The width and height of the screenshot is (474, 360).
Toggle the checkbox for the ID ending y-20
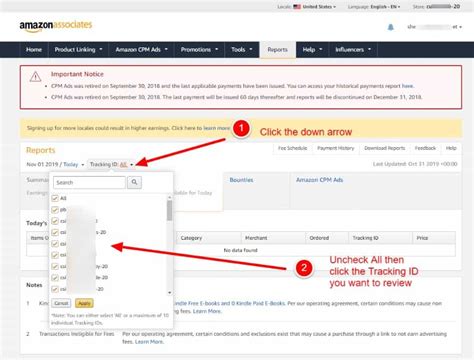click(55, 266)
